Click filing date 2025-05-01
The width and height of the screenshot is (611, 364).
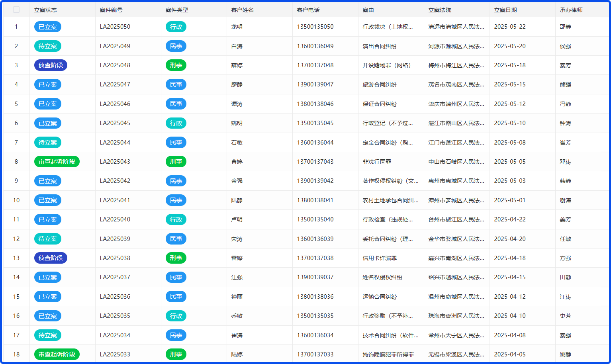(510, 200)
